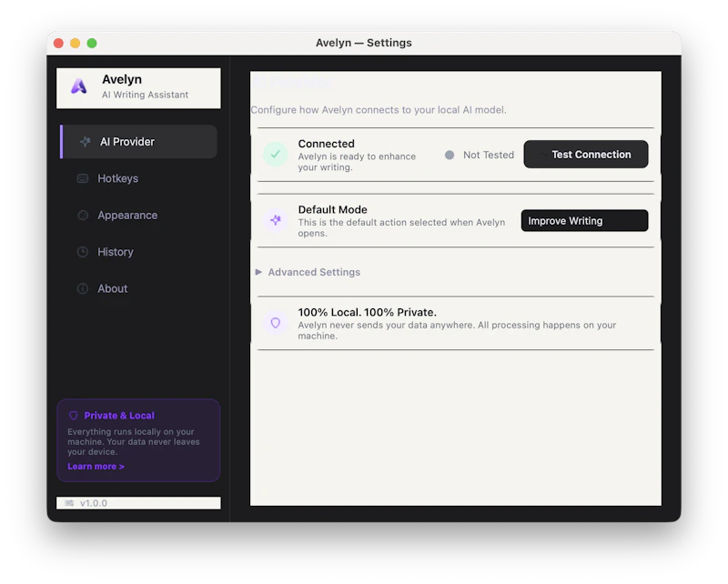The width and height of the screenshot is (728, 584).
Task: Expand Advanced Settings disclosure triangle
Action: click(x=258, y=272)
